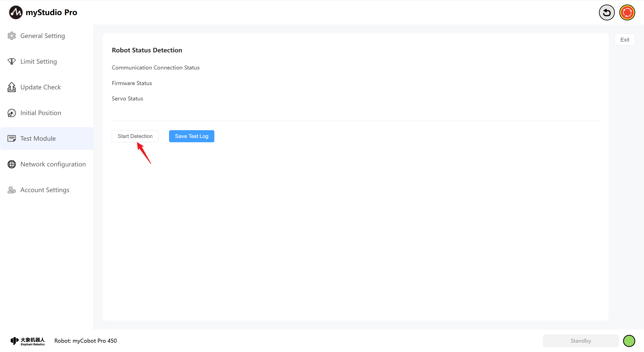Click the Update Check house icon
The width and height of the screenshot is (644, 352).
[12, 87]
